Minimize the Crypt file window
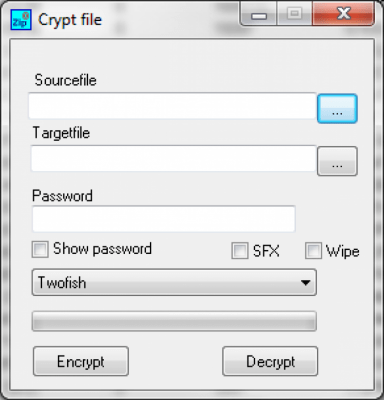This screenshot has height=400, width=384. pos(259,14)
